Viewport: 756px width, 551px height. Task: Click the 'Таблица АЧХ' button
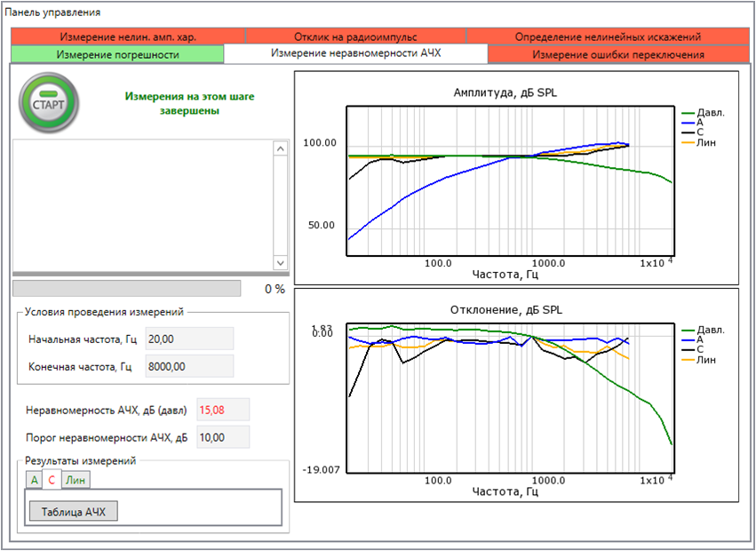(74, 511)
